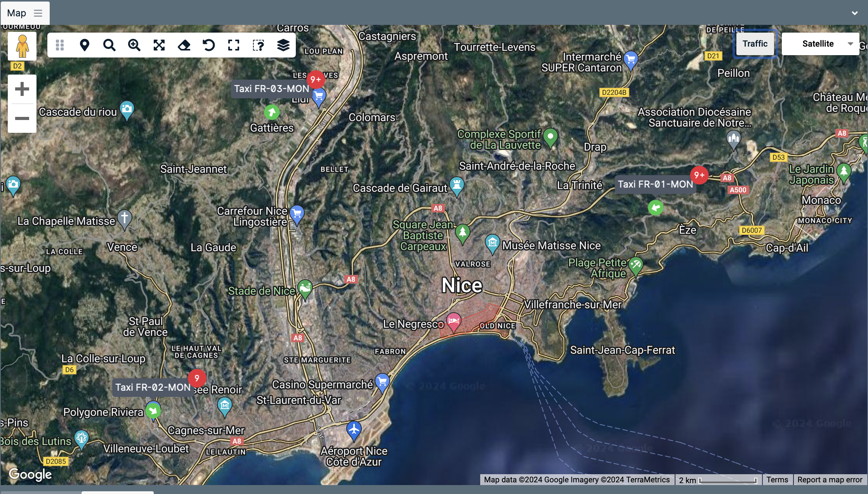This screenshot has height=494, width=868.
Task: Click the Nice city label
Action: pyautogui.click(x=462, y=285)
